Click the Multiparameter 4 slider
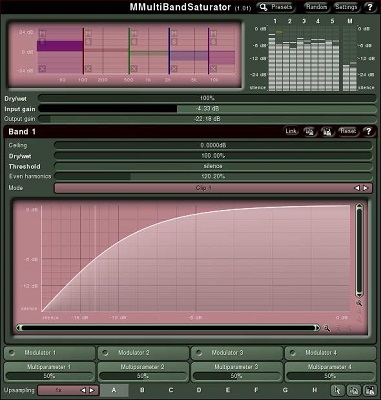The image size is (381, 400). pos(330,376)
